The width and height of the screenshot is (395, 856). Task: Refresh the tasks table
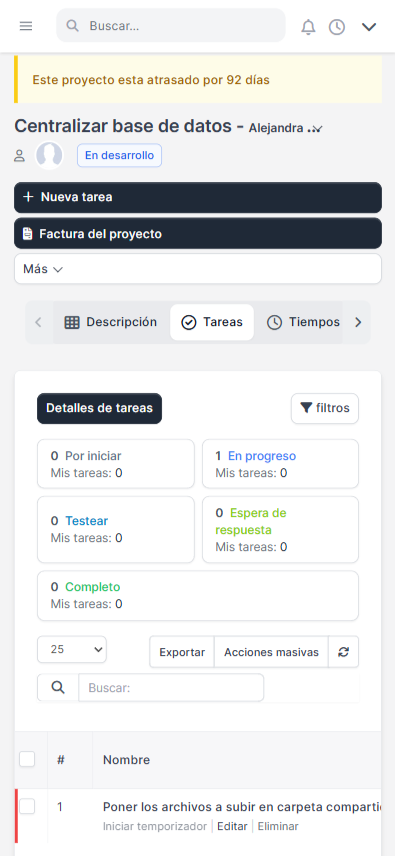343,652
